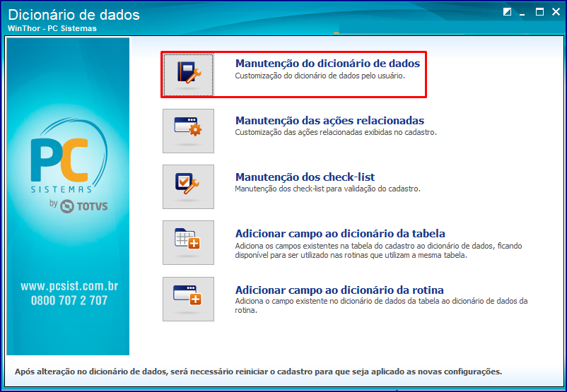Click subtitle WinThor - PC Sistemas
The height and width of the screenshot is (392, 567).
[52, 28]
